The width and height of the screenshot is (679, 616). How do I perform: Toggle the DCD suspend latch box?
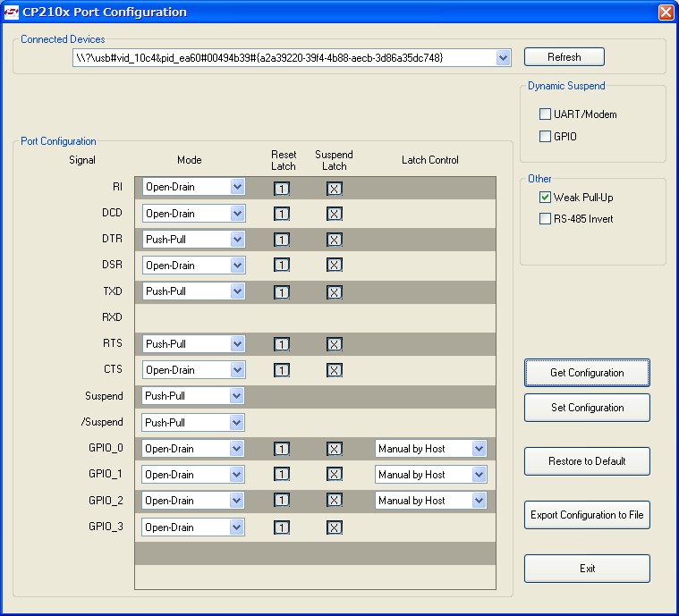click(x=335, y=214)
